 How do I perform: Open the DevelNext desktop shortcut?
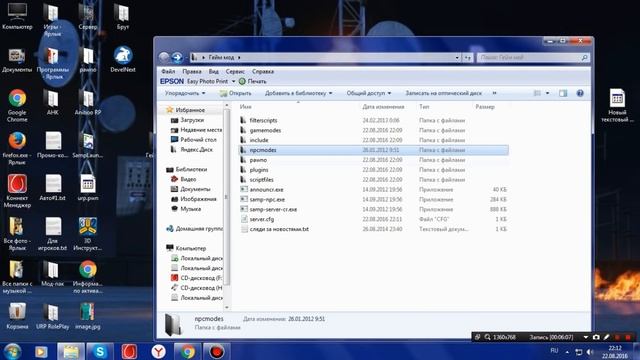(x=123, y=59)
